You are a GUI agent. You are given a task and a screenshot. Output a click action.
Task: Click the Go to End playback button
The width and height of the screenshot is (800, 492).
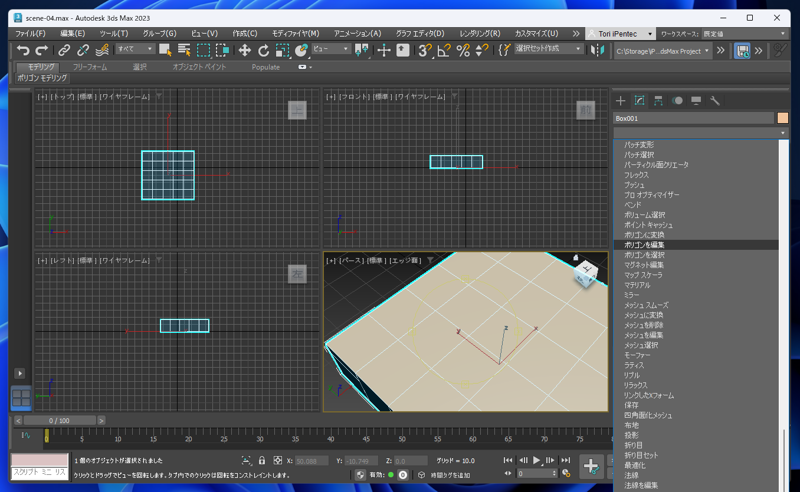[x=565, y=460]
